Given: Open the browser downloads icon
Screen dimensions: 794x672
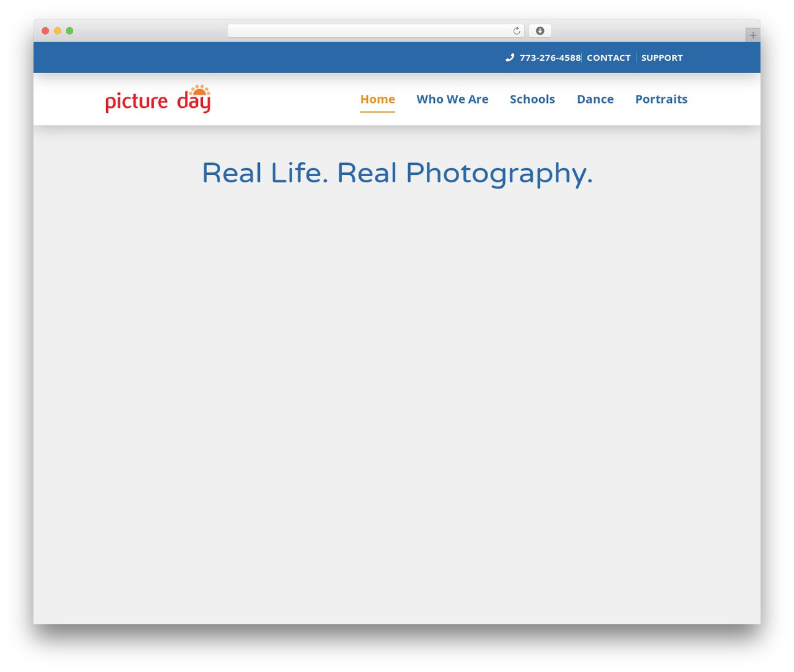Looking at the screenshot, I should (540, 31).
